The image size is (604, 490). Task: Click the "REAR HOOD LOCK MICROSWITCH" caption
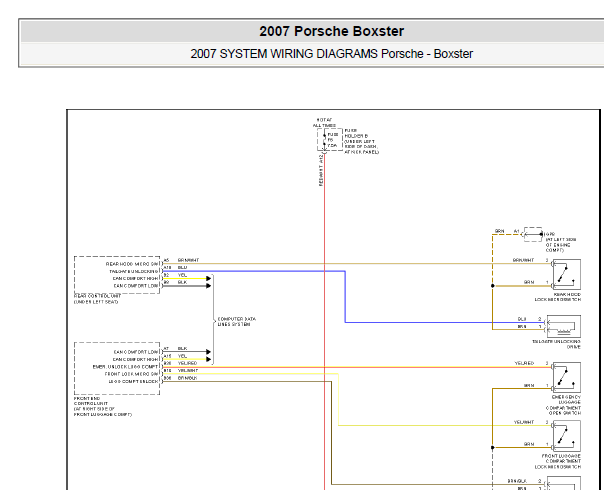pos(558,297)
